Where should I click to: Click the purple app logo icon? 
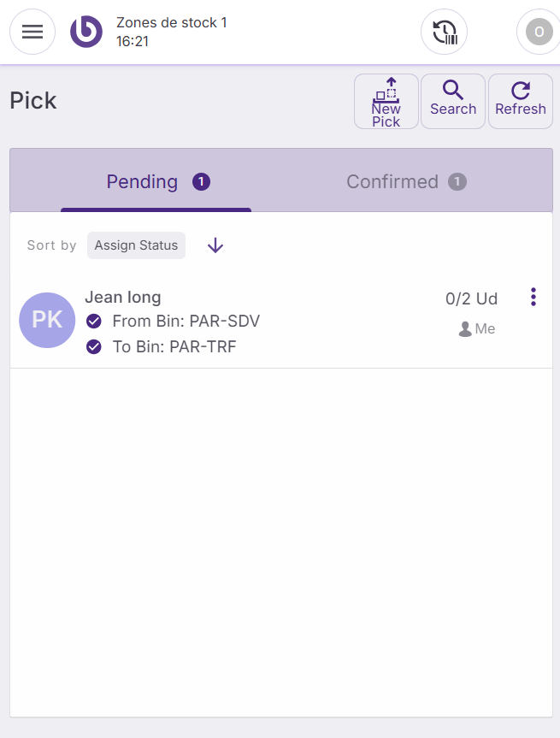click(x=86, y=32)
